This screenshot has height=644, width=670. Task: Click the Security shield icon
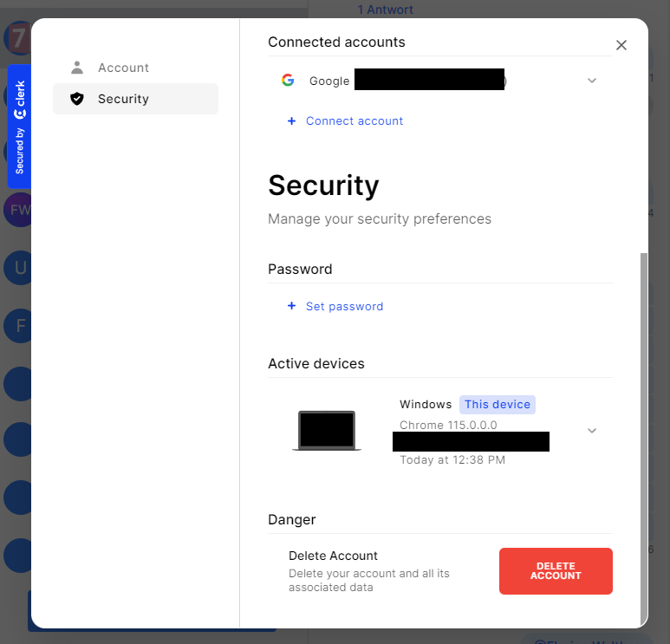point(77,99)
